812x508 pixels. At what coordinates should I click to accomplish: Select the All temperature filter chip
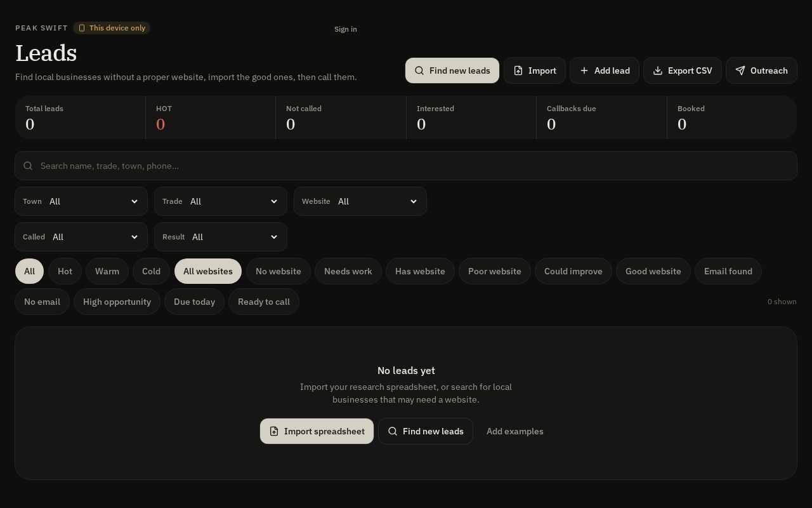(x=29, y=271)
